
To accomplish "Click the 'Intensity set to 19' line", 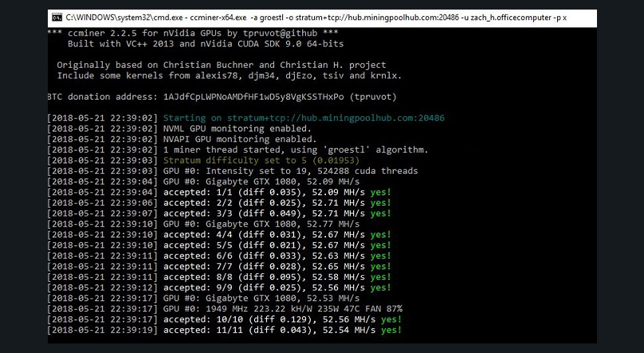I will 233,171.
